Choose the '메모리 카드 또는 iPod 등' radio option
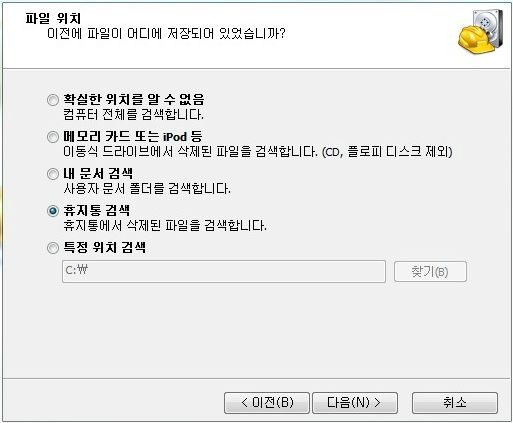 coord(53,137)
